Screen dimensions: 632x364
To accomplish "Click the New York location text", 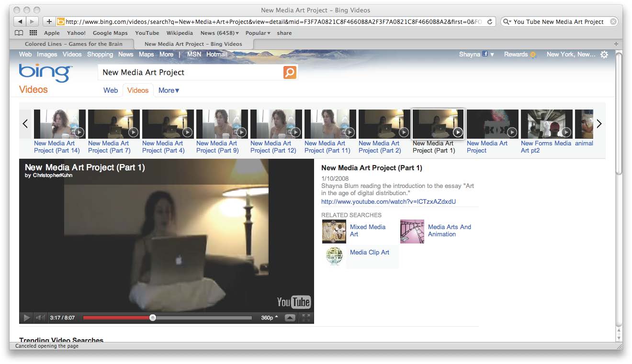I will click(x=571, y=55).
